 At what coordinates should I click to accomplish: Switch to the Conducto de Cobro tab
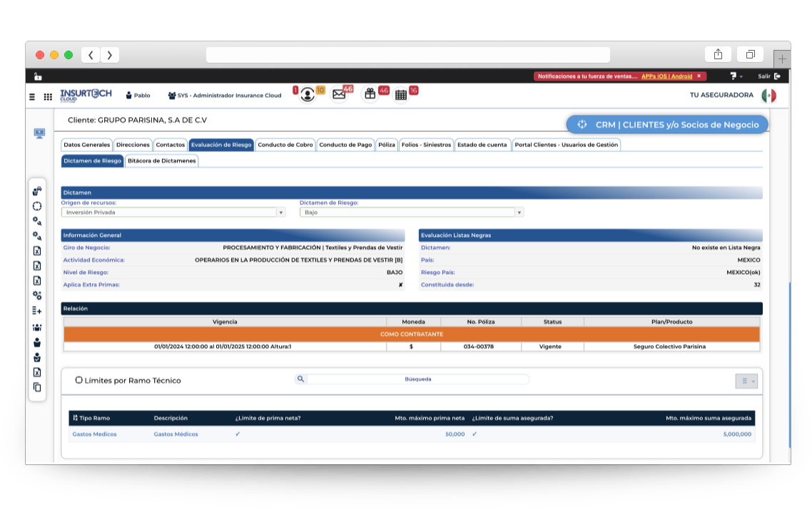click(x=285, y=145)
